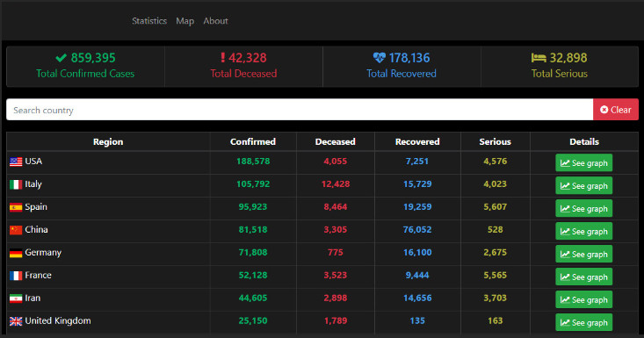See graph for United Kingdom
Screen dimensions: 644x338
[583, 322]
